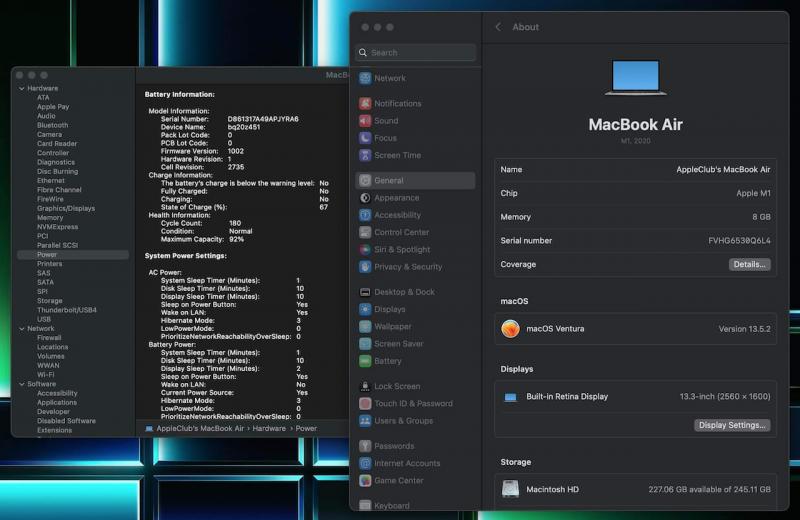Open Touch ID & Password fingerprint icon
This screenshot has width=800, height=520.
coord(365,404)
